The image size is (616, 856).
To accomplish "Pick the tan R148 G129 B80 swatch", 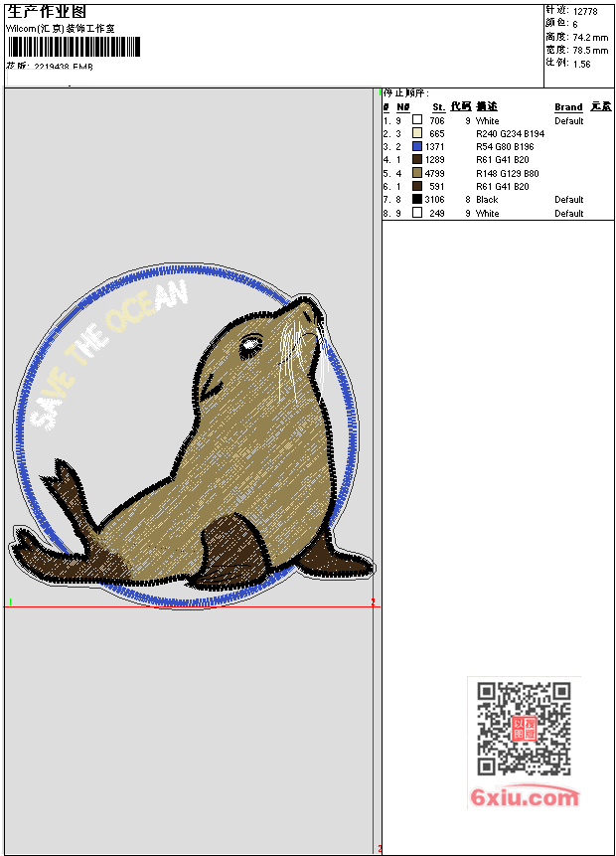I will 417,173.
